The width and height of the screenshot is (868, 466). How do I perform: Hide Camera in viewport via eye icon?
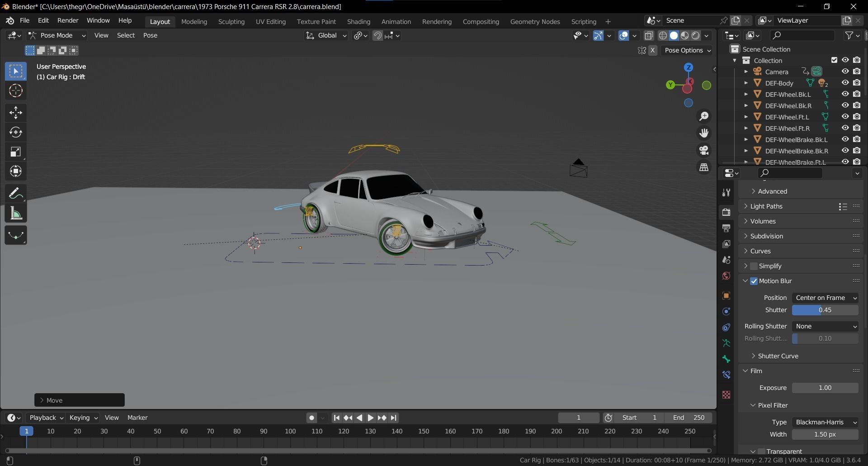click(845, 71)
